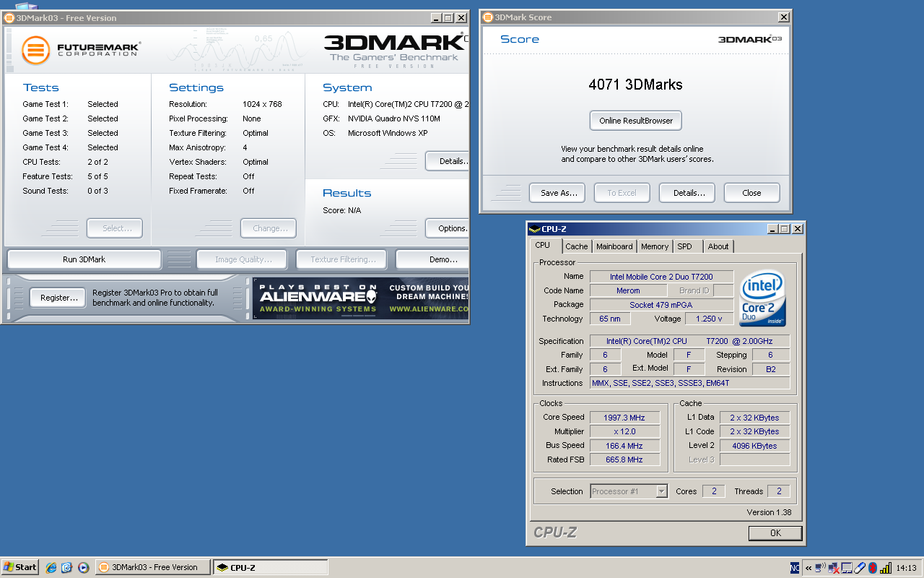Click the Futuremark orange logo icon

click(35, 50)
